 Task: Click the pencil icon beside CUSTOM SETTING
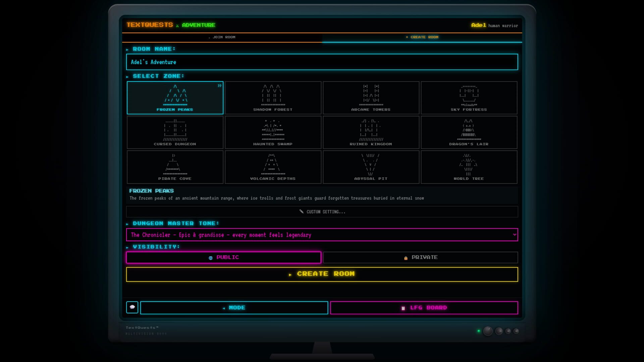(x=302, y=212)
